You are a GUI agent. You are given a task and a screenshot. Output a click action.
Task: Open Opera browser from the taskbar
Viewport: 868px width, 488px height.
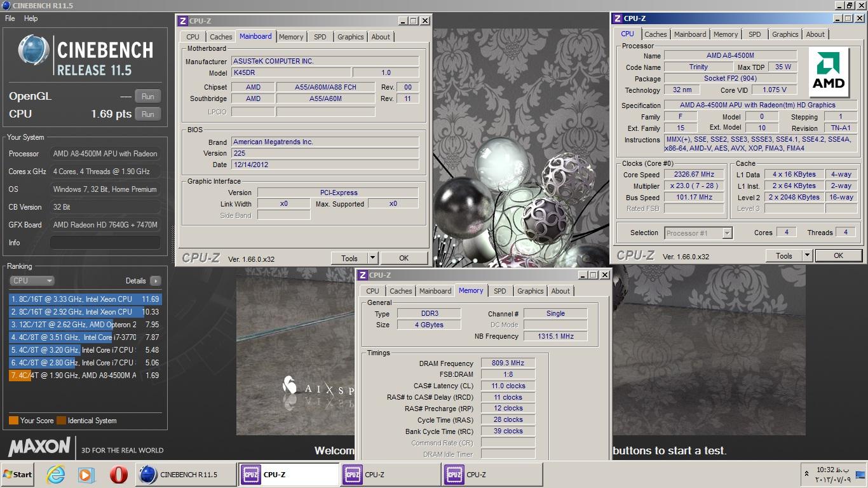pyautogui.click(x=118, y=475)
